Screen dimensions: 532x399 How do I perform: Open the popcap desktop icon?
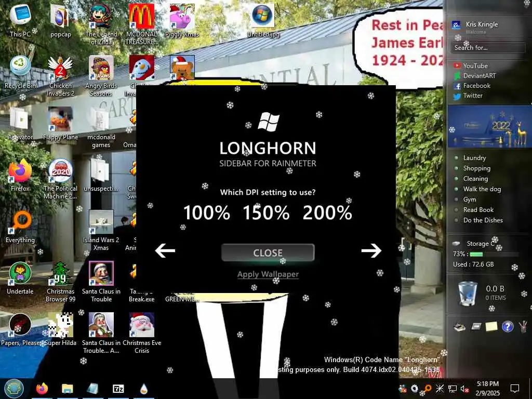60,20
